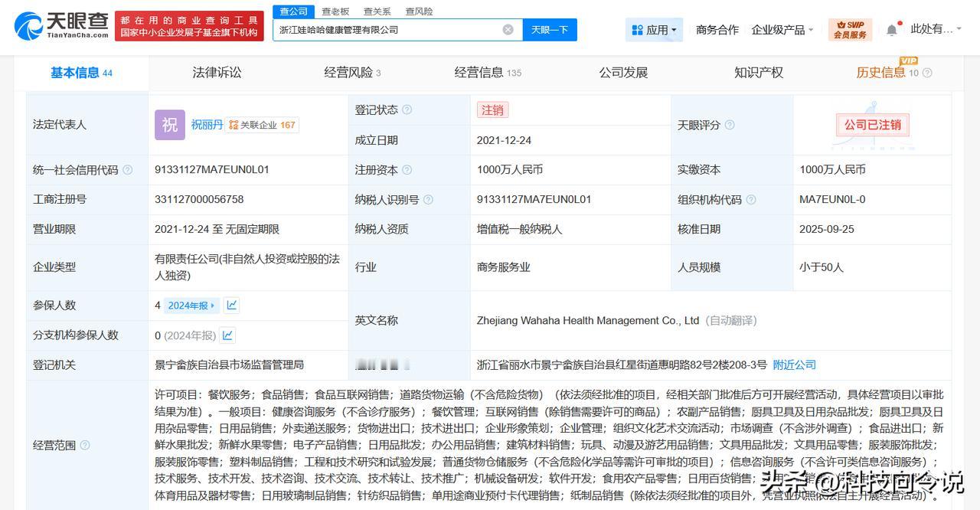Viewport: 980px width, 510px height.
Task: Clear the search box with the X icon
Action: pyautogui.click(x=508, y=30)
